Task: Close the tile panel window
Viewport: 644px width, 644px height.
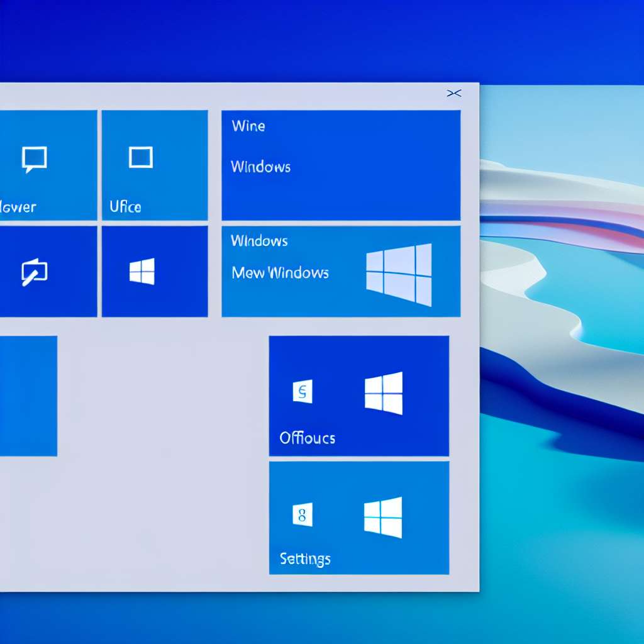Action: pyautogui.click(x=454, y=93)
